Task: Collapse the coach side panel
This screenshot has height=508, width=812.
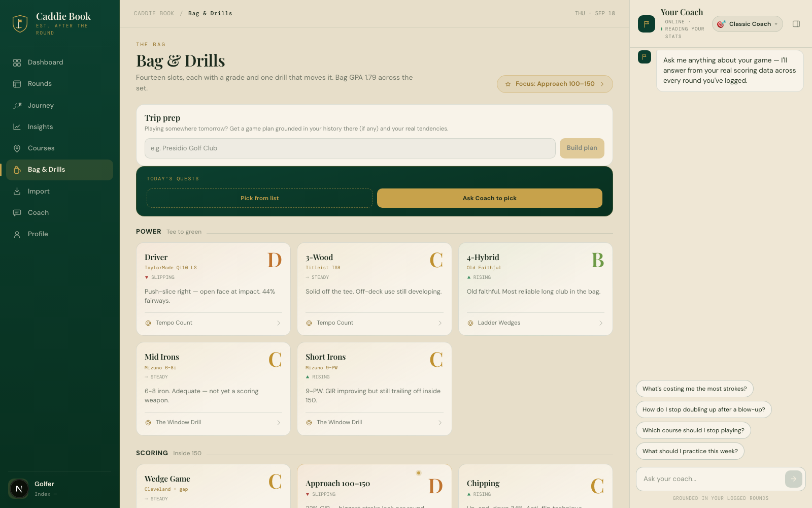Action: click(x=796, y=24)
